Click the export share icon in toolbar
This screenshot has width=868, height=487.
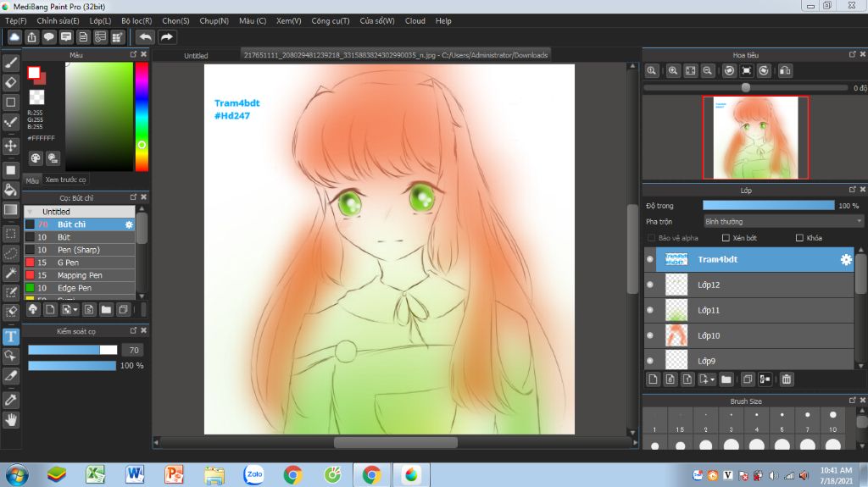[31, 37]
